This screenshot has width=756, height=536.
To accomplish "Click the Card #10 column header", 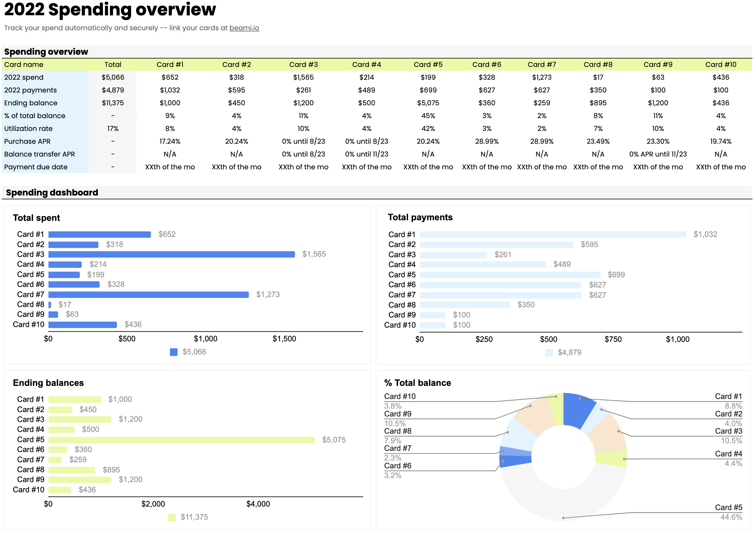I will [x=721, y=65].
